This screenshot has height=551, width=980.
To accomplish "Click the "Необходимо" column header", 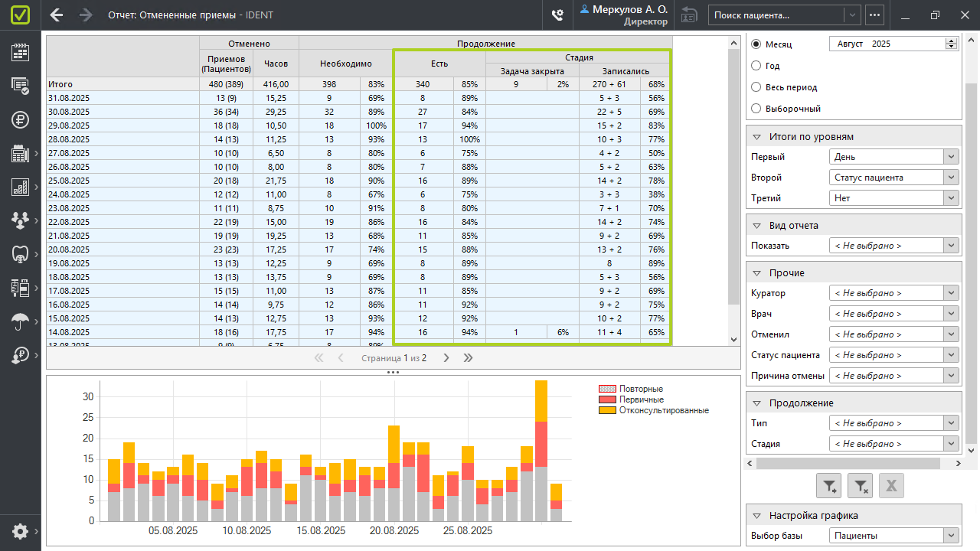I will pyautogui.click(x=345, y=64).
